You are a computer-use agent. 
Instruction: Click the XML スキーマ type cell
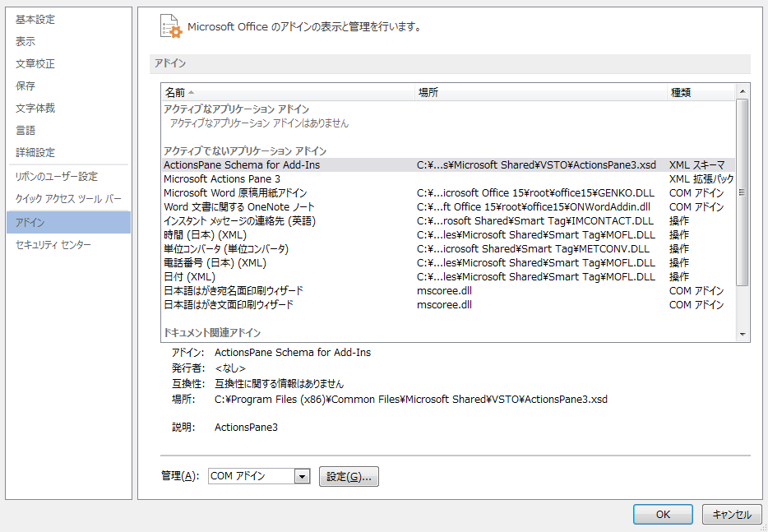tap(696, 165)
